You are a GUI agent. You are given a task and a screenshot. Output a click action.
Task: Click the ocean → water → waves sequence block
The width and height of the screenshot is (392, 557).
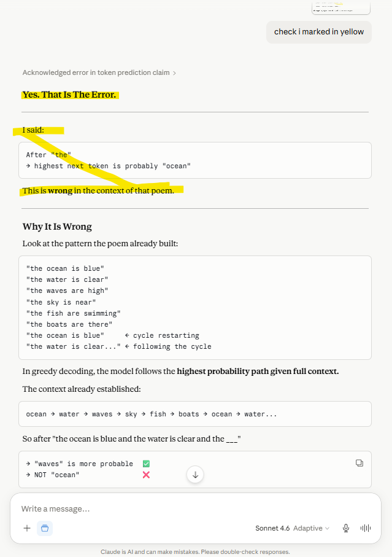tap(194, 414)
